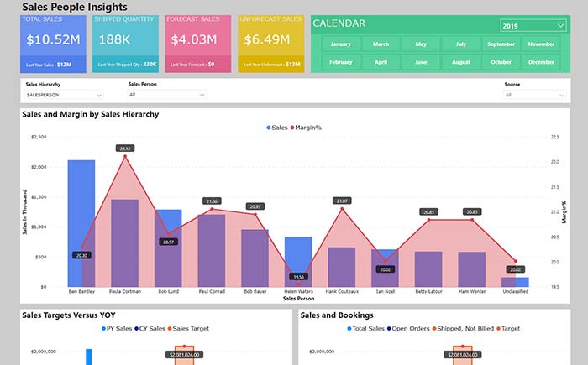Choose the October month button

click(501, 62)
